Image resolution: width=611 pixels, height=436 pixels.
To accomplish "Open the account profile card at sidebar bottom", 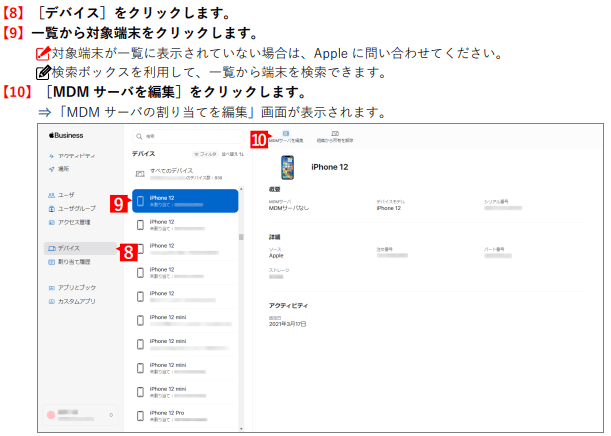I will click(x=80, y=415).
